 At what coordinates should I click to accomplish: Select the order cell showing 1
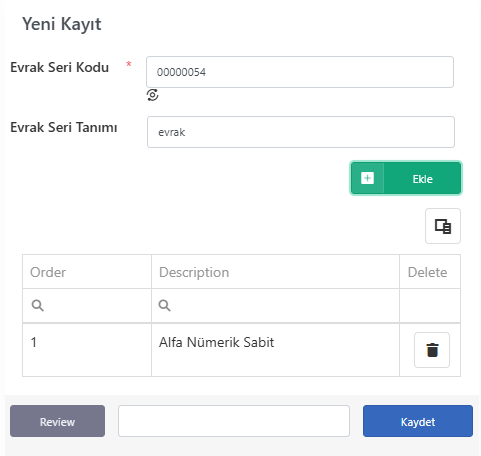(87, 350)
